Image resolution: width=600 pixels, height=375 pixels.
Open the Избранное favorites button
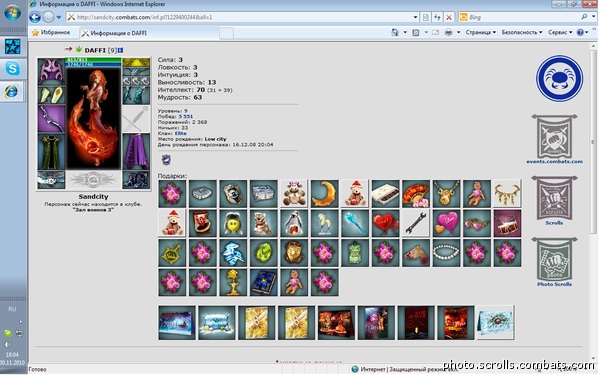(x=51, y=33)
